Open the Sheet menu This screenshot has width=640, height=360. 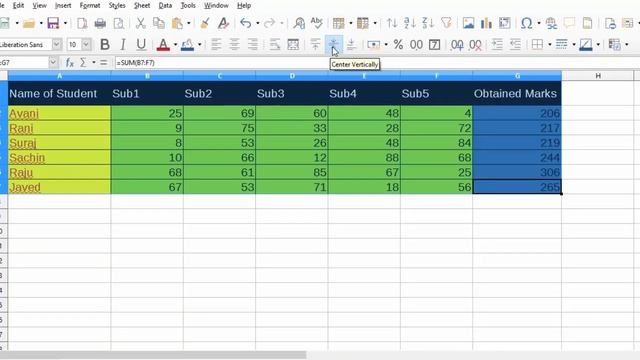[x=142, y=6]
